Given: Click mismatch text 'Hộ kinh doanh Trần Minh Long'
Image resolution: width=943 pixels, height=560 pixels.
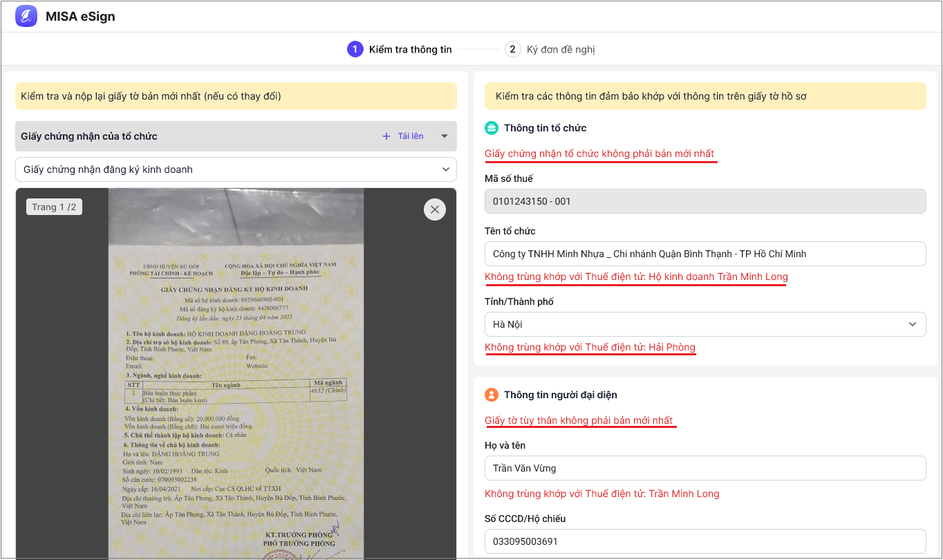Looking at the screenshot, I should 718,277.
